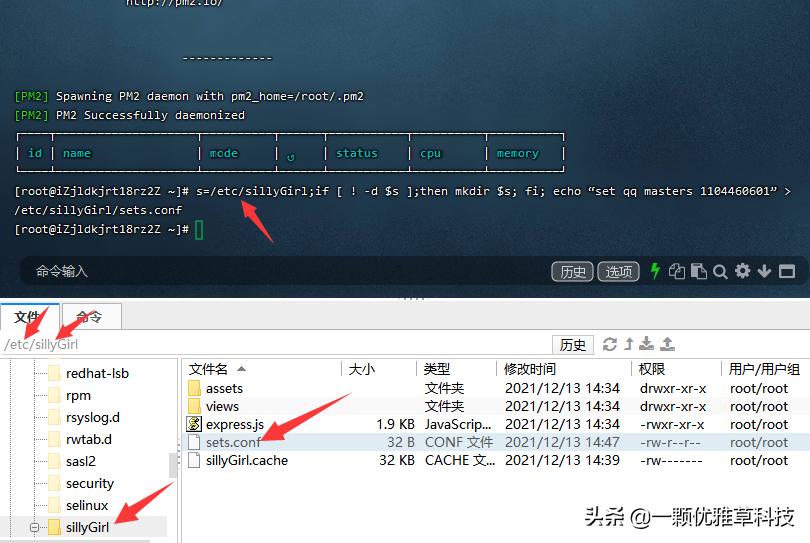Image resolution: width=810 pixels, height=543 pixels.
Task: Click the JavaScrip... type cell
Action: (x=458, y=424)
